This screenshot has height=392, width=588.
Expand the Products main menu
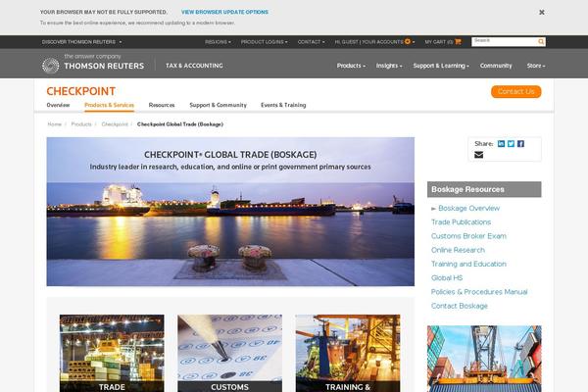click(351, 66)
